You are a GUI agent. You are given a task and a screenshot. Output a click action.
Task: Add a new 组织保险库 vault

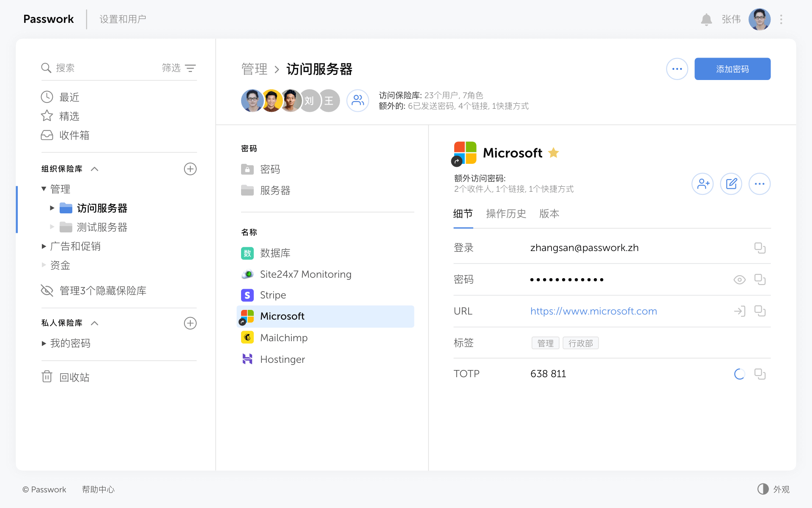190,169
